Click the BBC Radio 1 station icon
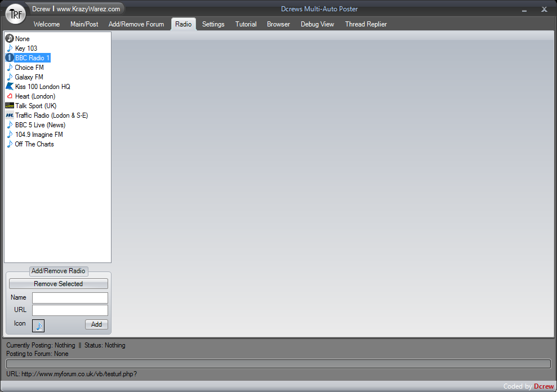Viewport: 557px width, 392px height. pyautogui.click(x=10, y=57)
